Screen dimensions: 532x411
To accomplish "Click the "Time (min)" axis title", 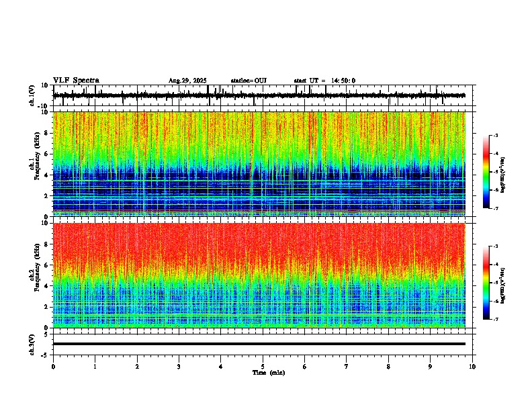I will [269, 373].
